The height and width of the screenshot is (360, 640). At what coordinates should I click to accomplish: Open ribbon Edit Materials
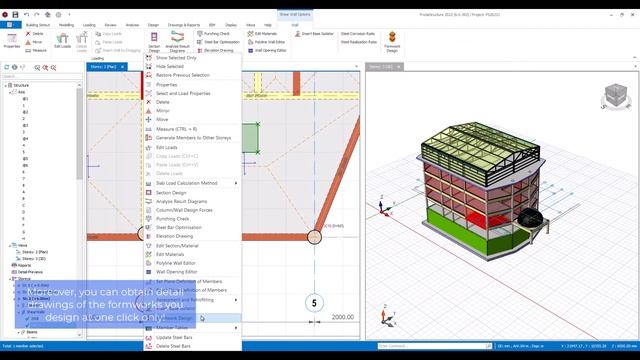click(x=262, y=33)
